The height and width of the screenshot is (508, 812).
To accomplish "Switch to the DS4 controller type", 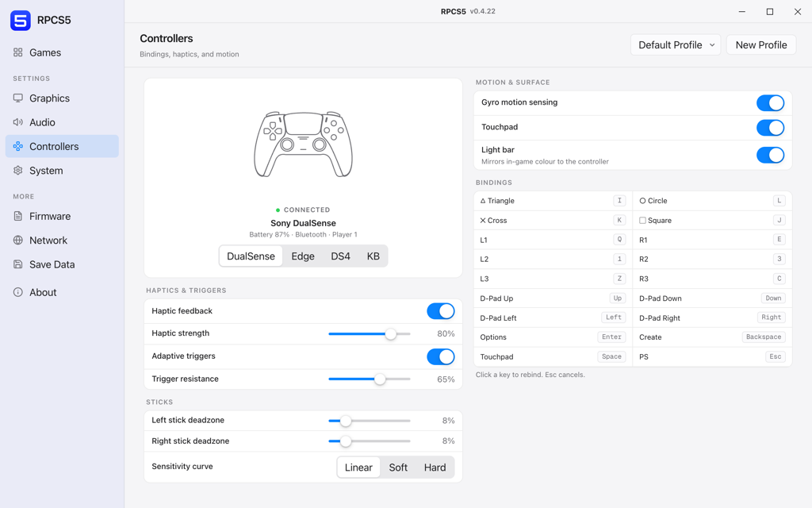I will 341,256.
